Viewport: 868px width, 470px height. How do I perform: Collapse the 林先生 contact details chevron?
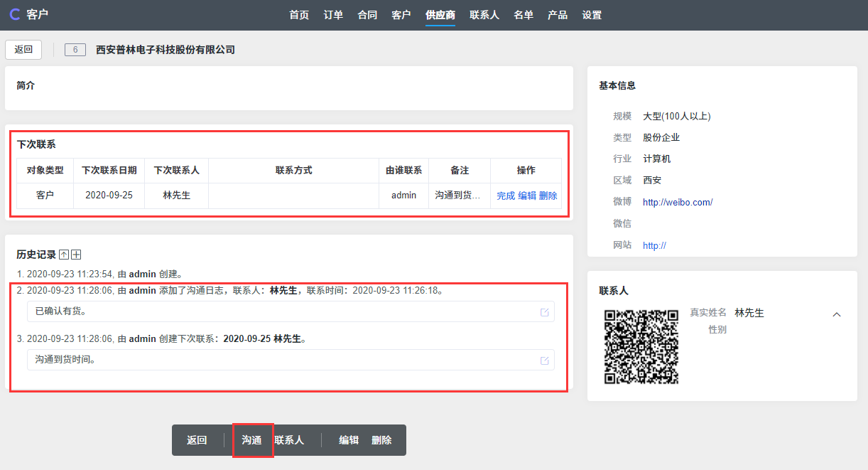tap(837, 314)
